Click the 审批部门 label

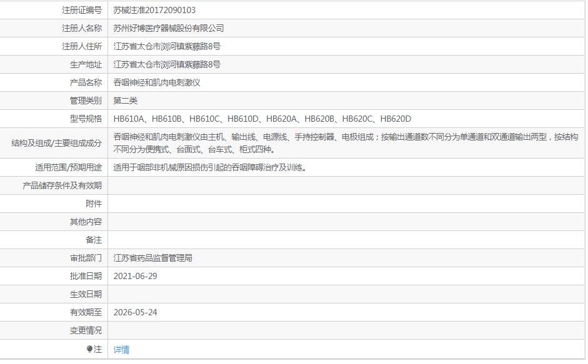pos(86,258)
